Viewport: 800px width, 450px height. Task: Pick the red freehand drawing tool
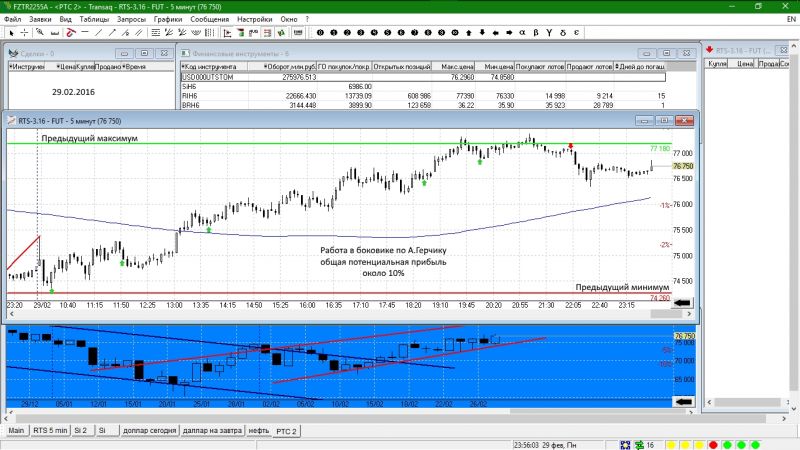[71, 33]
